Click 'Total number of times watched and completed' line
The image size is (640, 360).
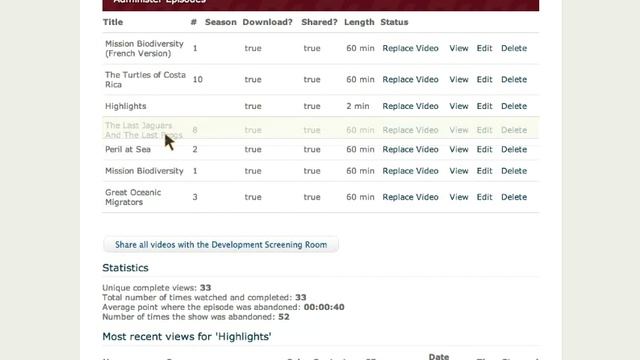[204, 297]
